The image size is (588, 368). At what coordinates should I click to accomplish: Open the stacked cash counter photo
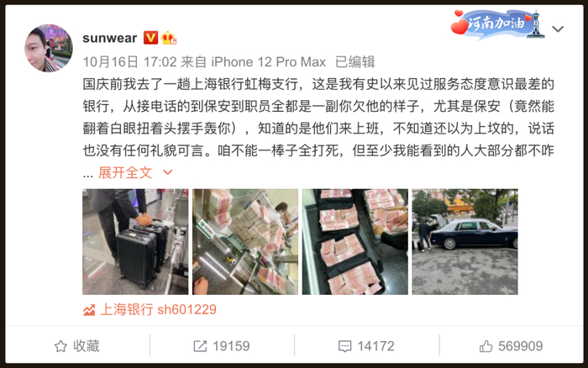pos(245,242)
